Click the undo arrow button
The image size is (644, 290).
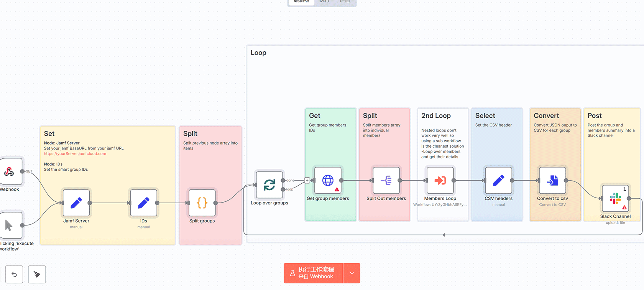14,274
